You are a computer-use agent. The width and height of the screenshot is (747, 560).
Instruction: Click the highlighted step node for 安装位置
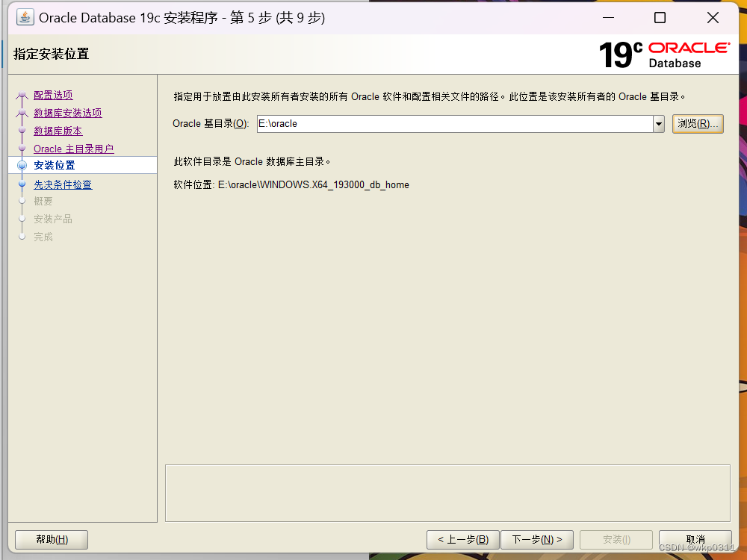[22, 165]
